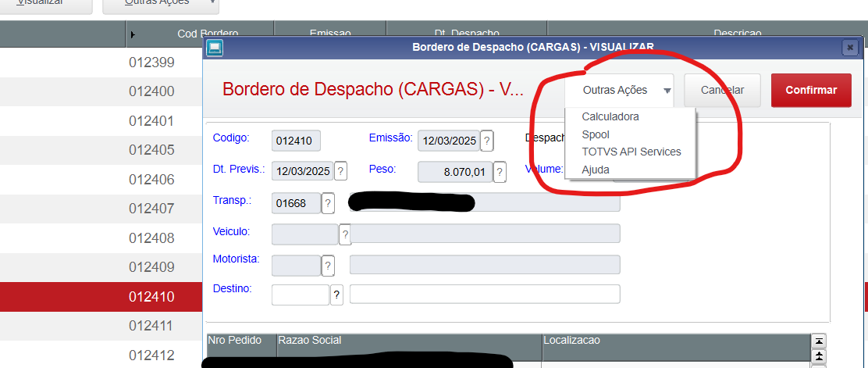Click the question-mark icon beside Peso field

[500, 171]
